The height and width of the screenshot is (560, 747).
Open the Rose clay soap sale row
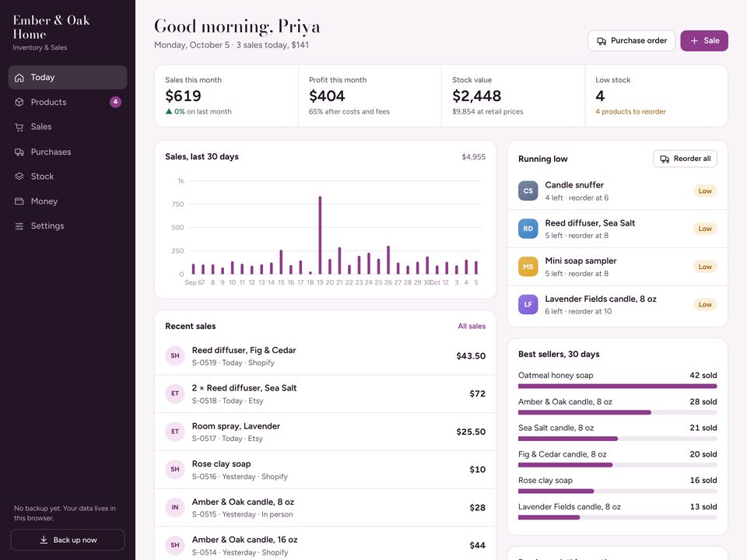[325, 470]
